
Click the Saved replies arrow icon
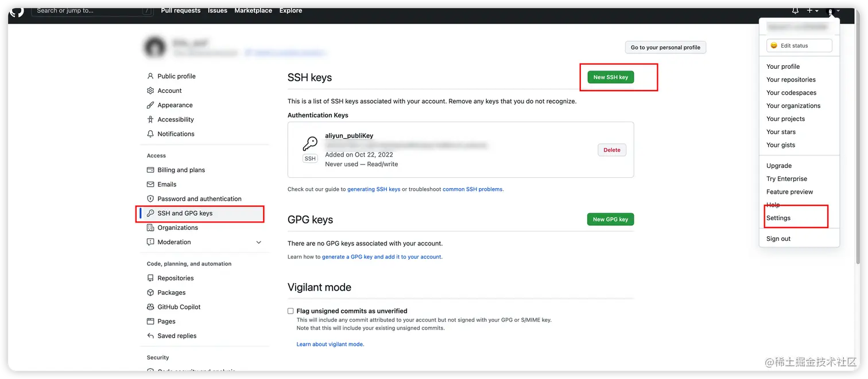(x=150, y=336)
